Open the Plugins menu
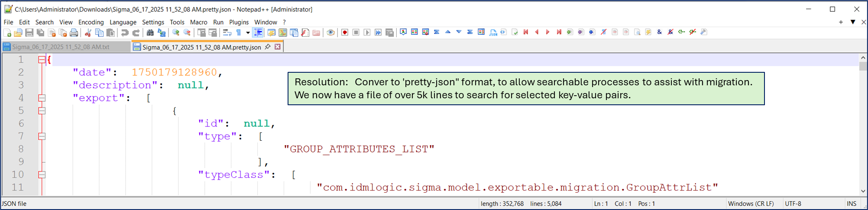This screenshot has height=210, width=868. point(239,22)
